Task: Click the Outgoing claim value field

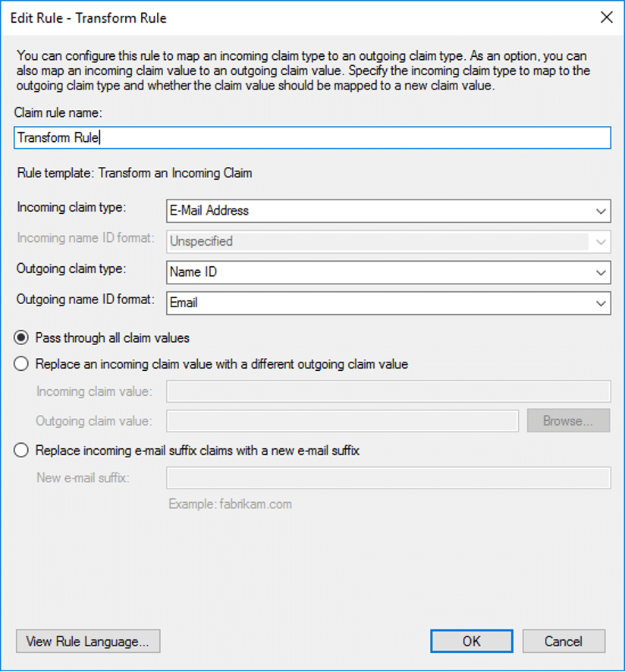Action: click(342, 421)
